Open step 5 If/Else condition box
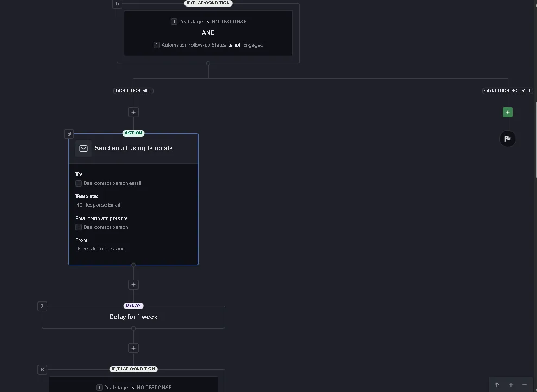The height and width of the screenshot is (392, 537). (208, 33)
